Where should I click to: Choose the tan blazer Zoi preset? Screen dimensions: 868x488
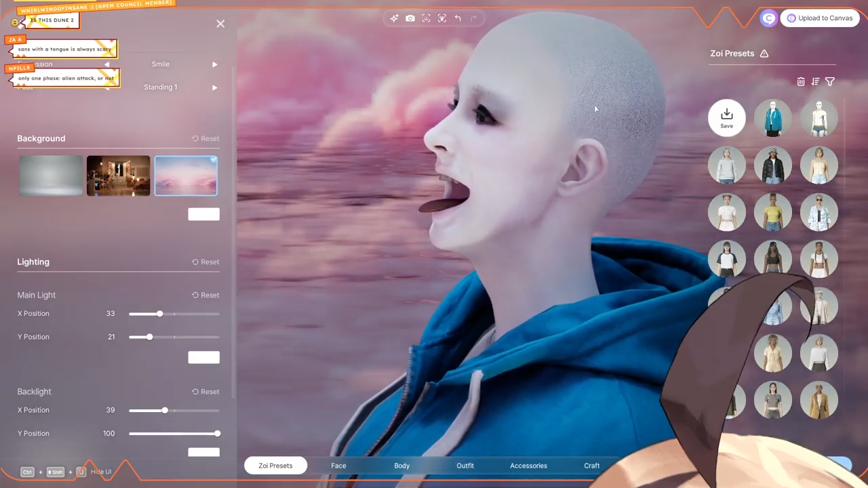click(819, 400)
